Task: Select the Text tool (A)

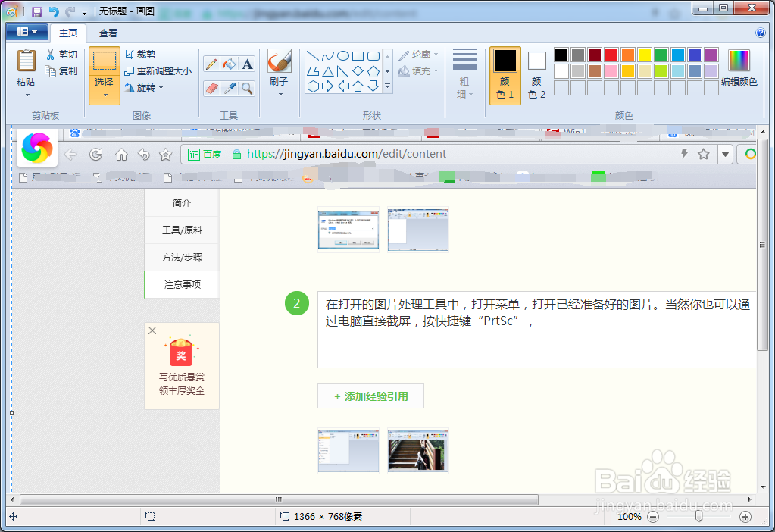Action: coord(246,64)
